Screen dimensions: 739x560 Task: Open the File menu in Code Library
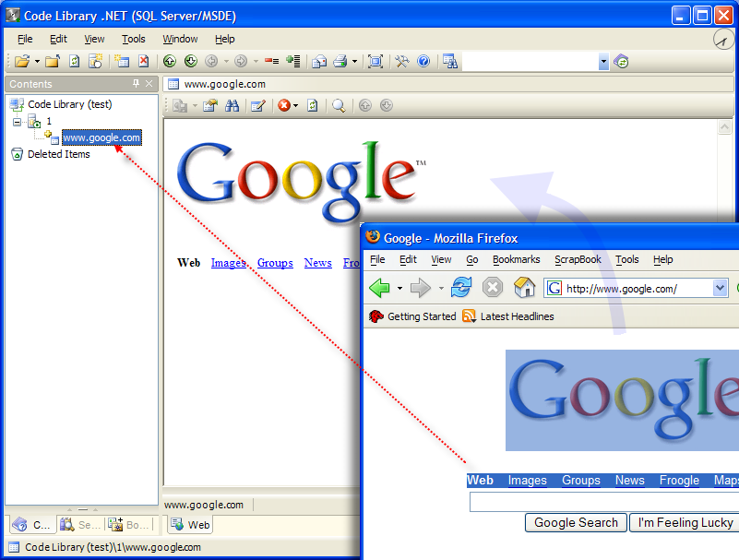pyautogui.click(x=25, y=39)
